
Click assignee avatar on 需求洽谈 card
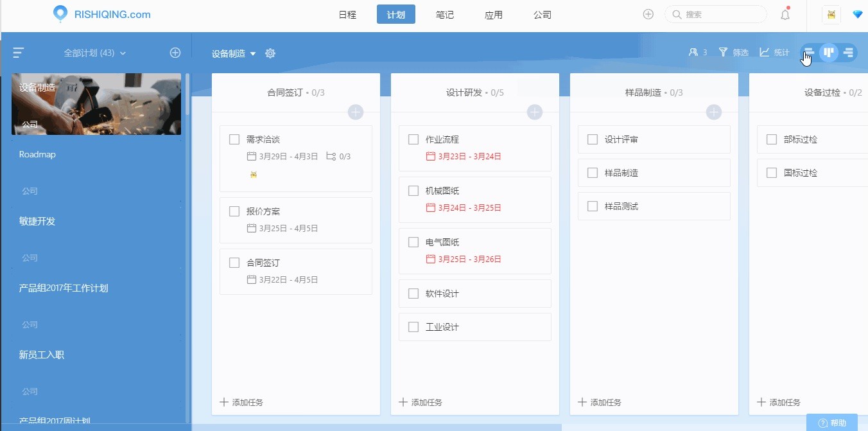(x=253, y=175)
